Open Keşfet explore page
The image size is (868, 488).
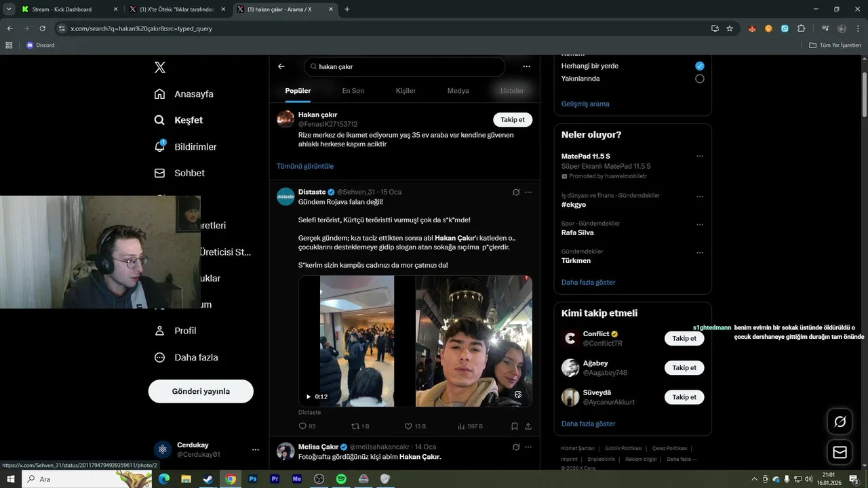pos(178,120)
